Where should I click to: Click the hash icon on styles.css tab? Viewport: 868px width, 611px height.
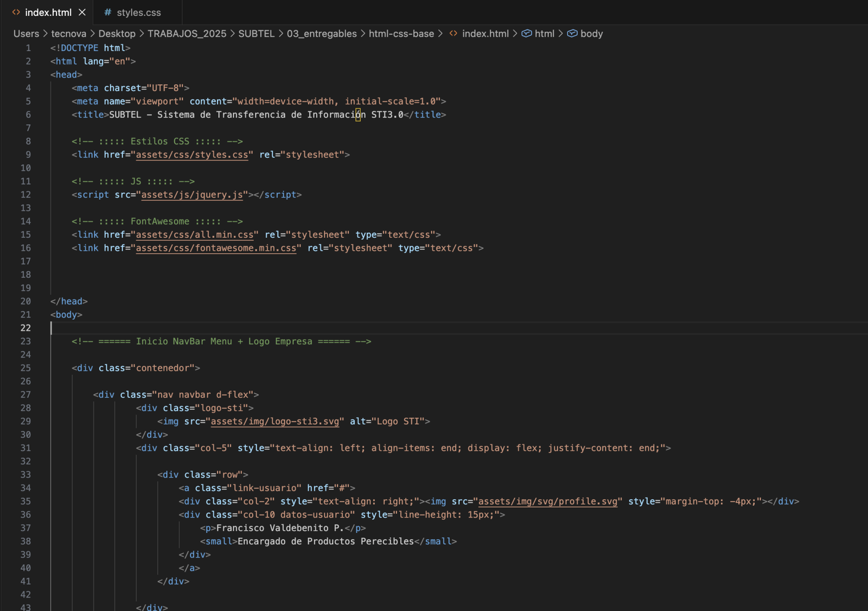(107, 12)
